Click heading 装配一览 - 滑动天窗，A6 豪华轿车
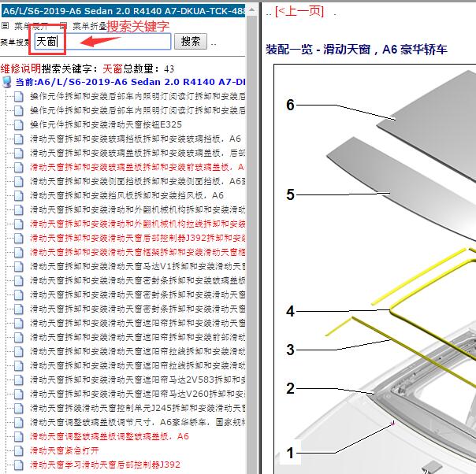This screenshot has width=476, height=474. click(x=356, y=50)
